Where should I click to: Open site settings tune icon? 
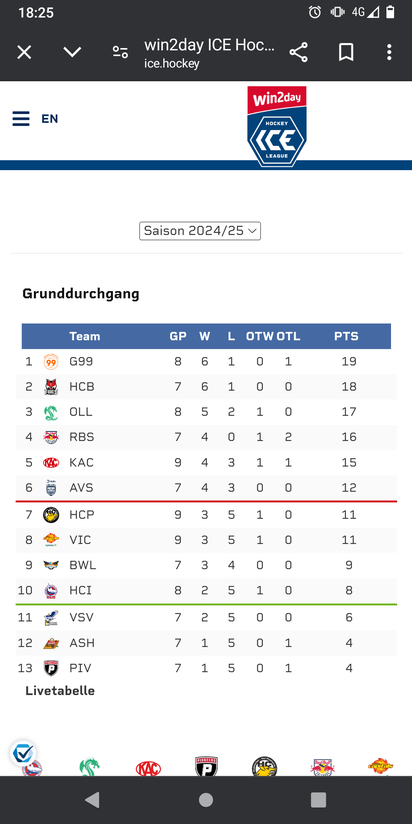point(120,52)
